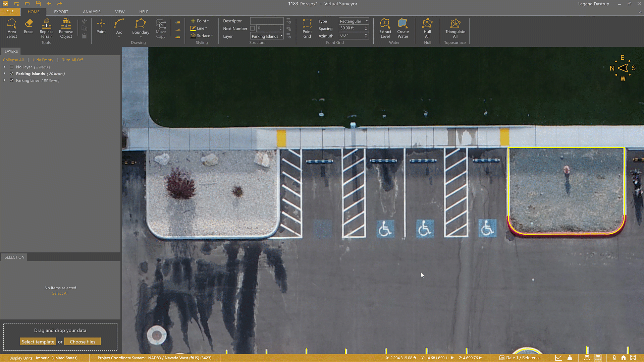This screenshot has width=644, height=362.
Task: Open the EXPORT ribbon tab
Action: 61,12
